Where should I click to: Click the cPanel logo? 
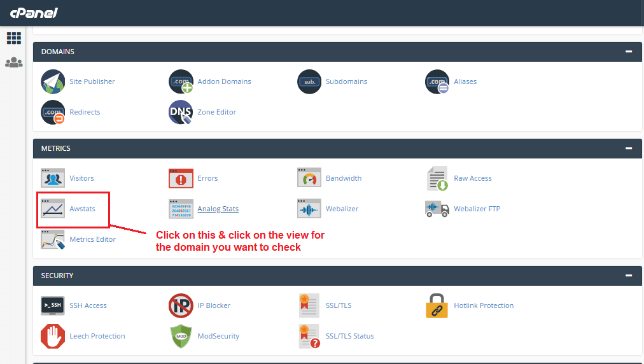34,13
